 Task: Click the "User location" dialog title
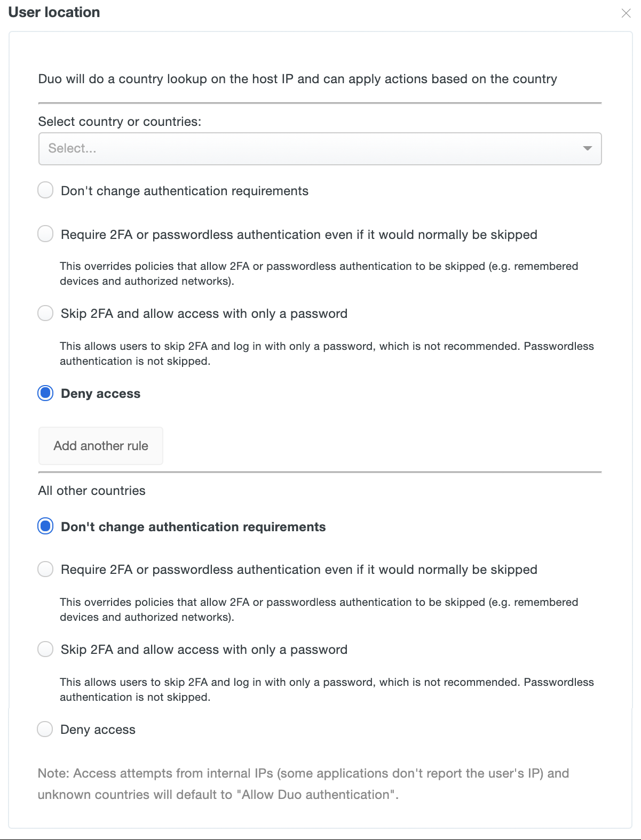[x=53, y=12]
